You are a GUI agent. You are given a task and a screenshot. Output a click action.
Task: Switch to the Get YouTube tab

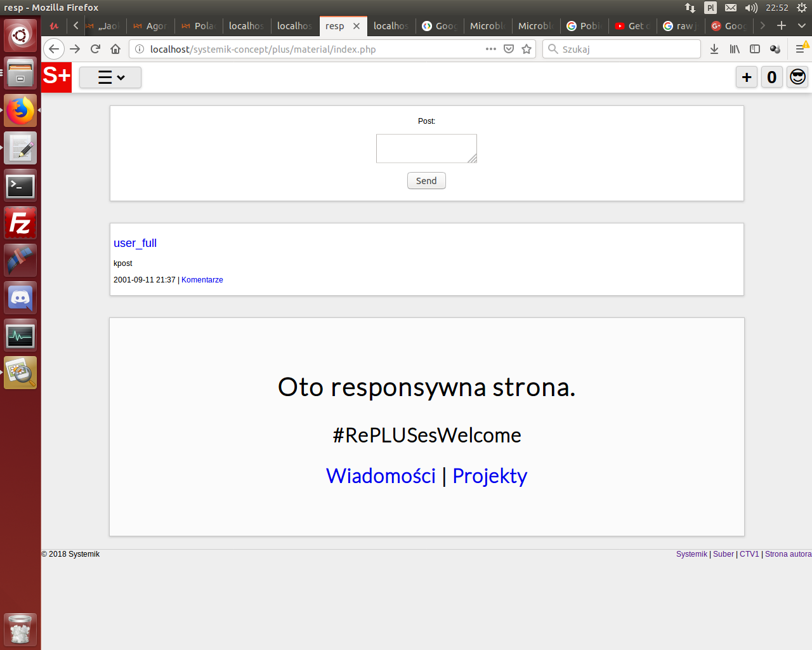pyautogui.click(x=632, y=26)
